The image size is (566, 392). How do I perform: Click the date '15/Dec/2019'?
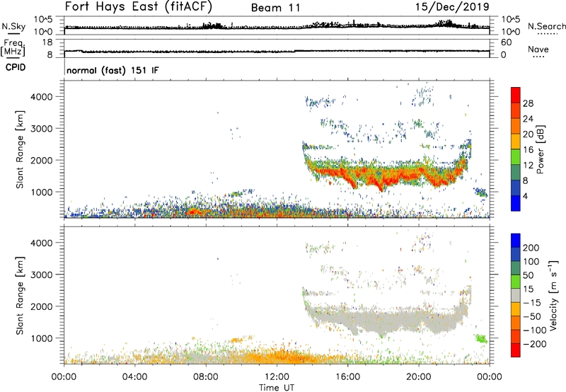pyautogui.click(x=452, y=6)
